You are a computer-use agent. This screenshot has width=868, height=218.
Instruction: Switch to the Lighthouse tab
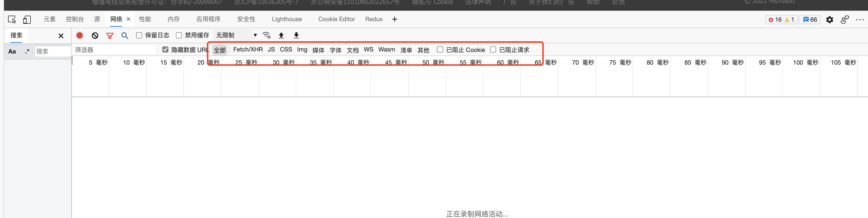coord(287,19)
